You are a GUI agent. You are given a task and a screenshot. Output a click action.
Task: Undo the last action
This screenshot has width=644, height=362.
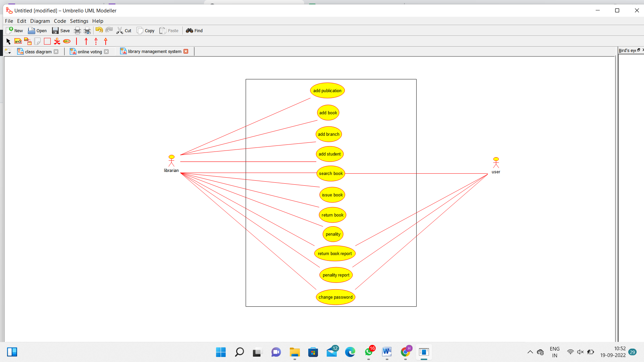[x=99, y=31]
